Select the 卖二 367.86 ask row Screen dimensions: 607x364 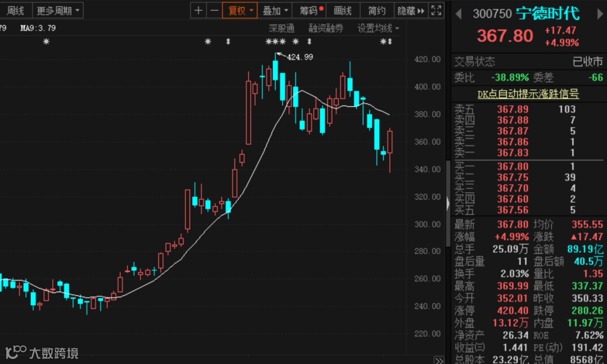(x=528, y=142)
